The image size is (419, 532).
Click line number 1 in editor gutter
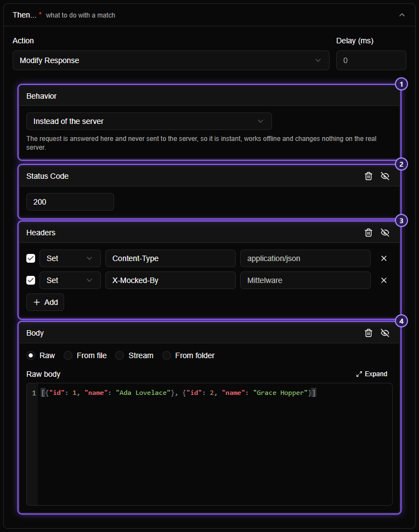34,393
